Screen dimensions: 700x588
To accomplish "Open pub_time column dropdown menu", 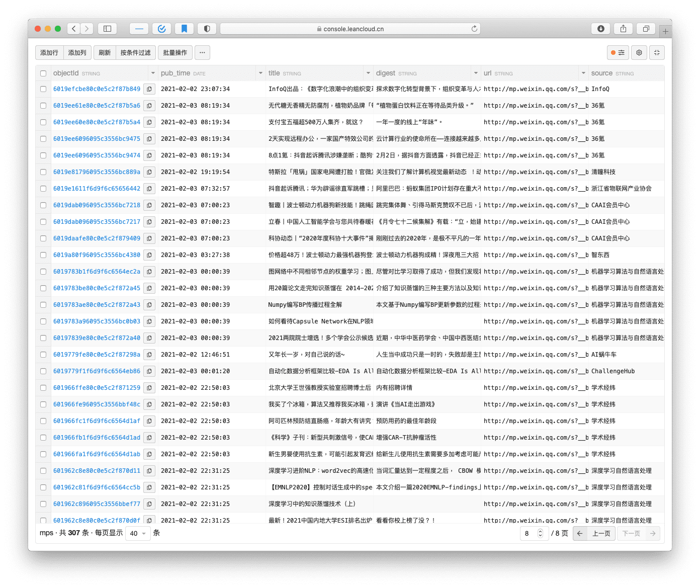I will [260, 73].
